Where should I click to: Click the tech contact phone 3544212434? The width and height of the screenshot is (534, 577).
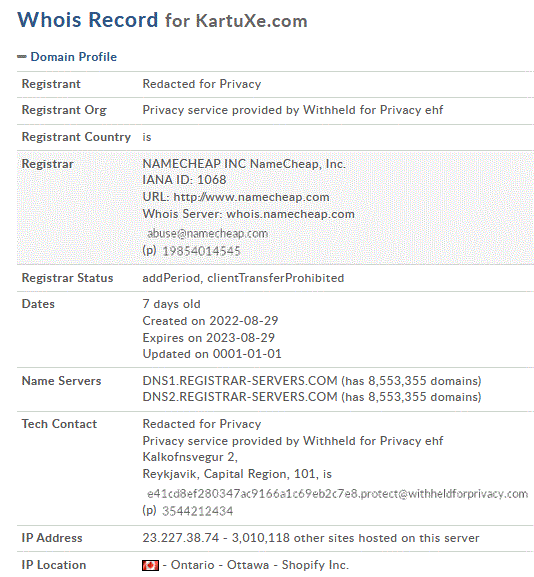click(197, 511)
